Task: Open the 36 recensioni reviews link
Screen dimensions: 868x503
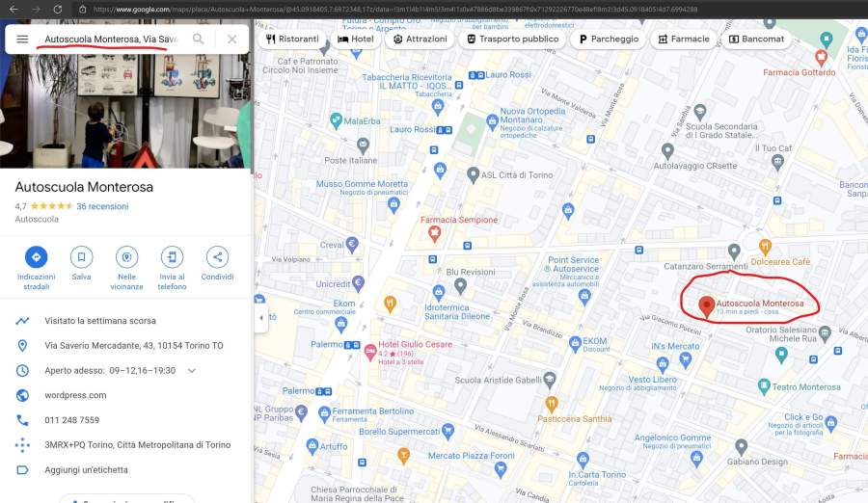Action: click(102, 206)
